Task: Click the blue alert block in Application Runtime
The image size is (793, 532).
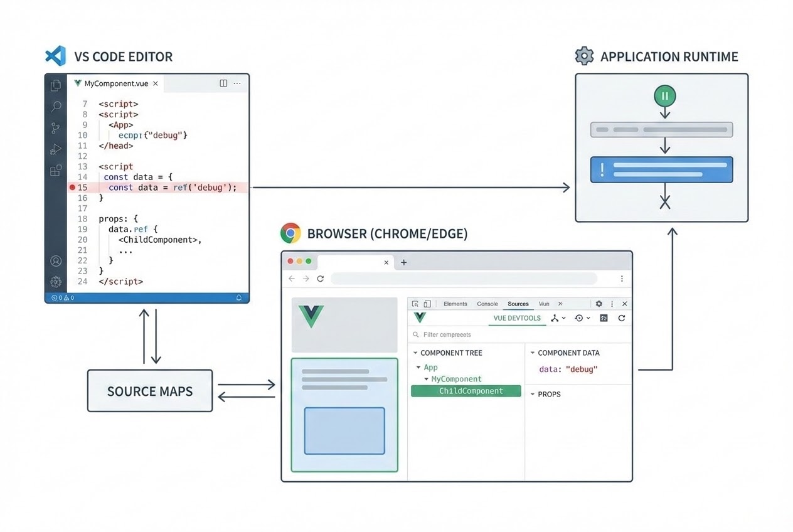Action: pyautogui.click(x=662, y=169)
